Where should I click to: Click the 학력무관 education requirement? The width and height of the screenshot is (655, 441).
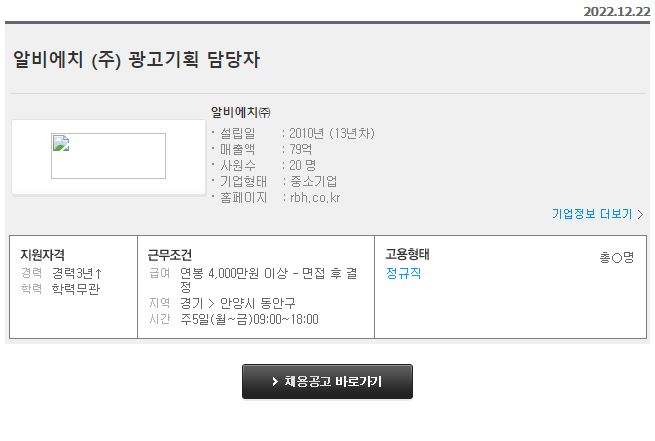point(76,289)
